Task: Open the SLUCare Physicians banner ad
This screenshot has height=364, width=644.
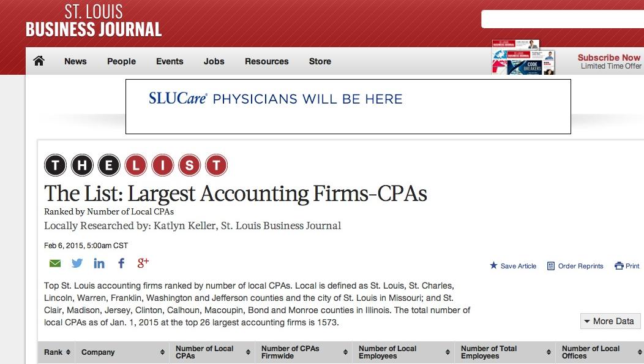Action: tap(348, 105)
